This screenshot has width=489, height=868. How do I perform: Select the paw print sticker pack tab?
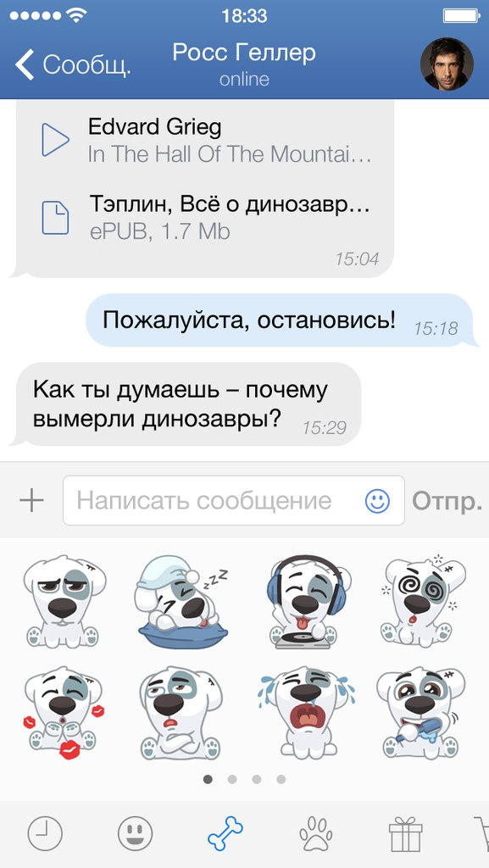click(316, 834)
